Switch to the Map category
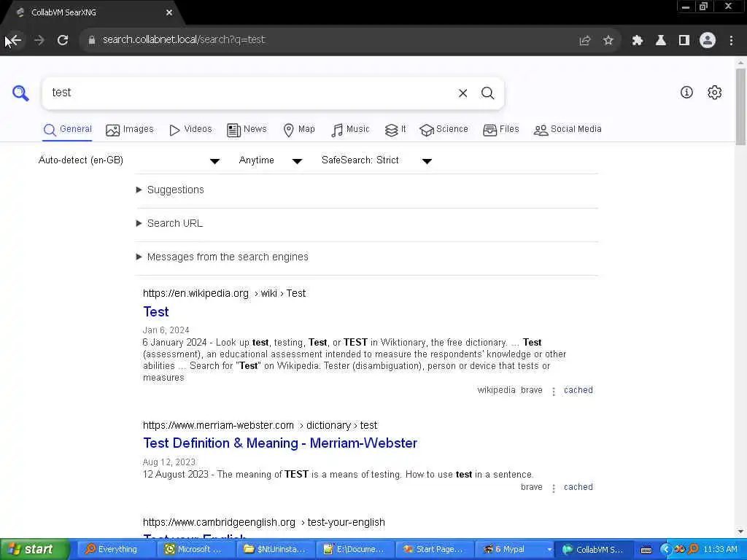 coord(298,130)
